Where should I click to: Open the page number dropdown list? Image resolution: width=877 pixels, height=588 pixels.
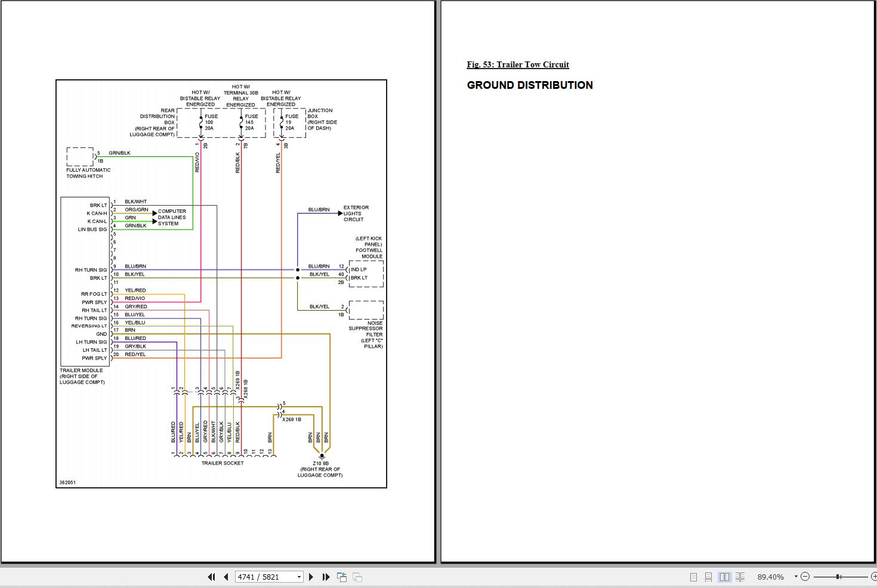[x=299, y=577]
